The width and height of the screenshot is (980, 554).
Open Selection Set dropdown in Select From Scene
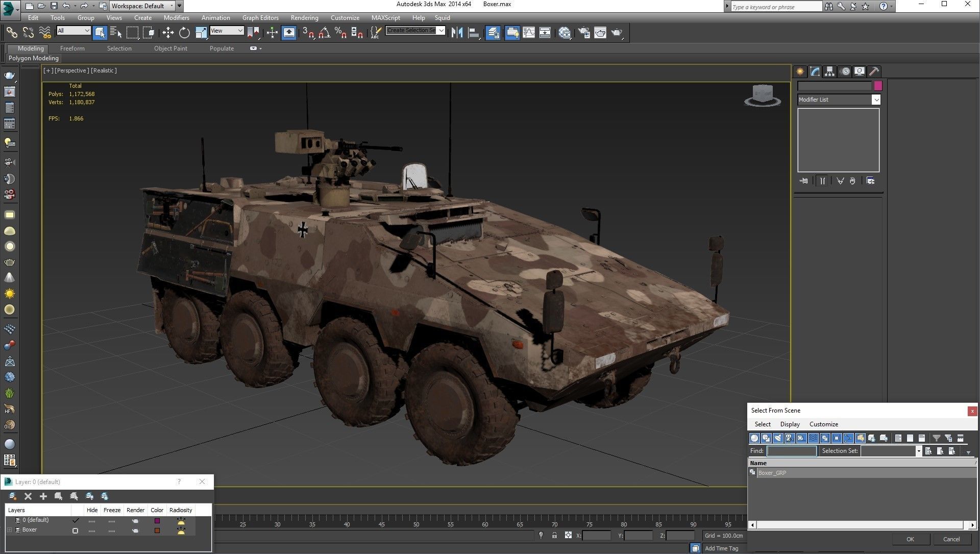pyautogui.click(x=918, y=451)
